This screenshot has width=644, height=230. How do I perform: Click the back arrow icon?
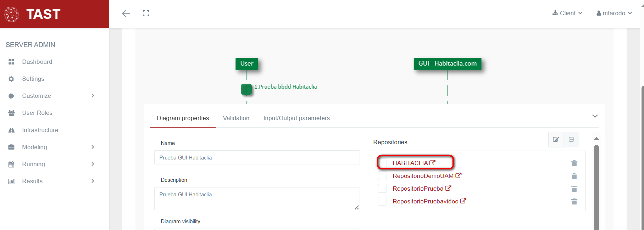tap(126, 13)
